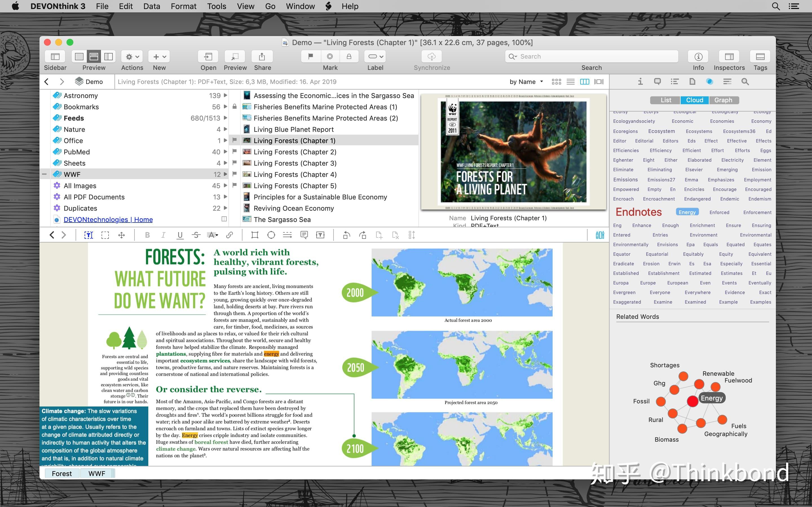812x507 pixels.
Task: Toggle the locked mark button
Action: click(x=349, y=57)
